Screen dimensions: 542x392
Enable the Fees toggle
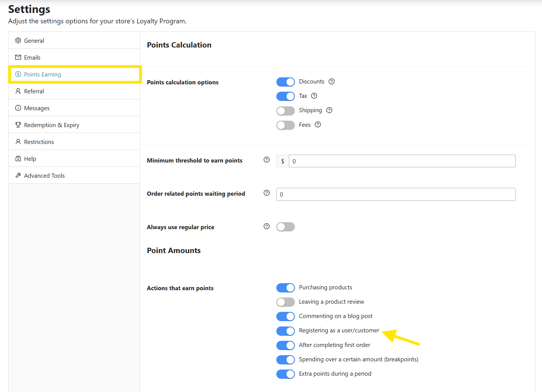coord(286,125)
